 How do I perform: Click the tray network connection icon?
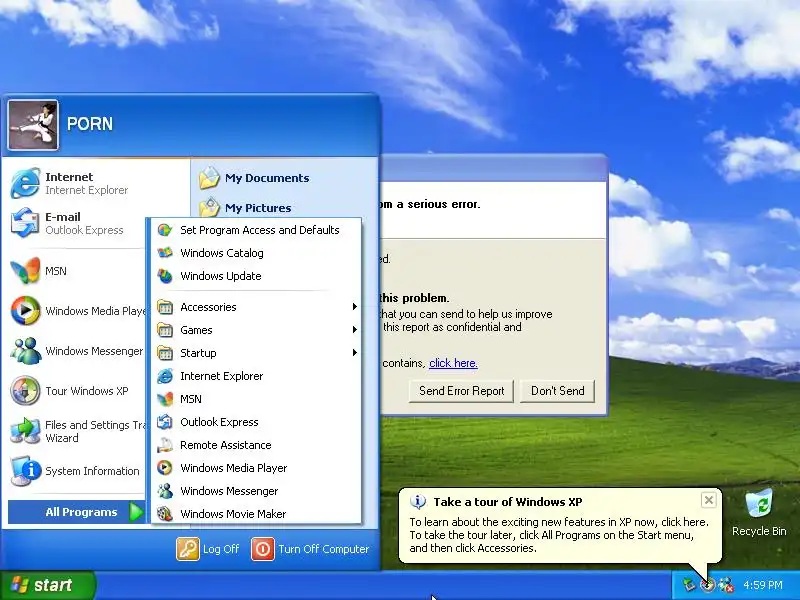(x=689, y=585)
